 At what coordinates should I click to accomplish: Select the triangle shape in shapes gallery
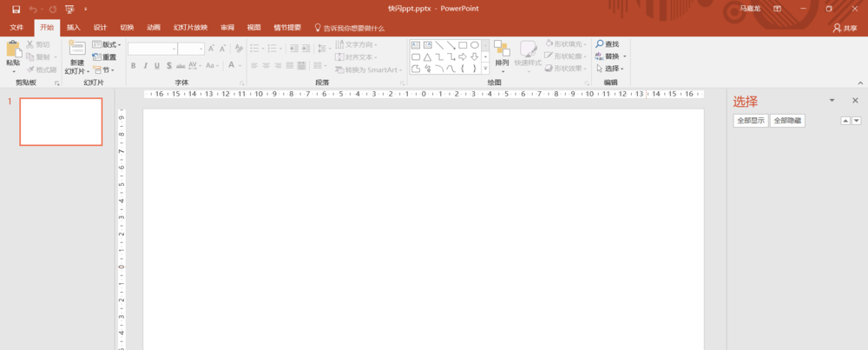(427, 57)
